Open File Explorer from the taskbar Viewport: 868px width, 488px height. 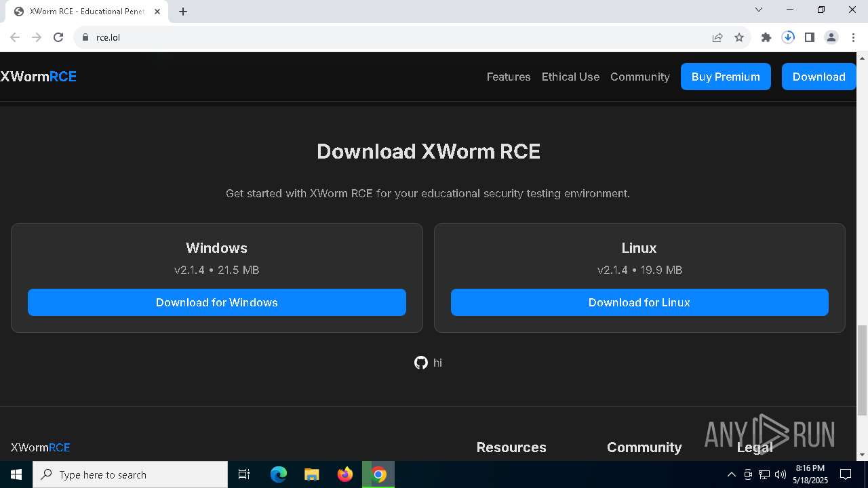312,474
